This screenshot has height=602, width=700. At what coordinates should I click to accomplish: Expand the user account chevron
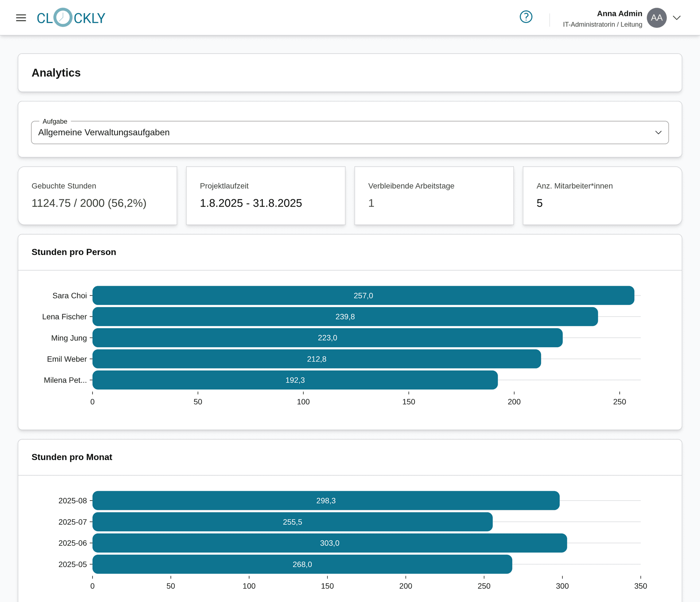tap(677, 18)
